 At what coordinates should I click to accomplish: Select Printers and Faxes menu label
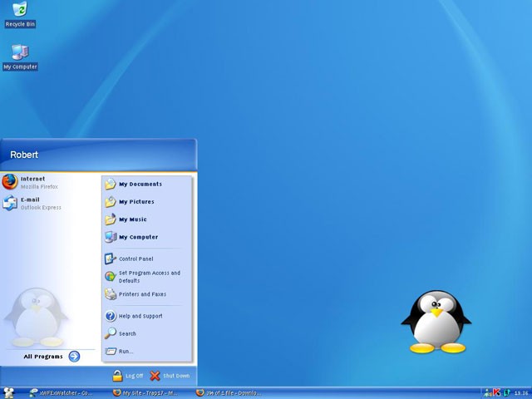(x=142, y=294)
